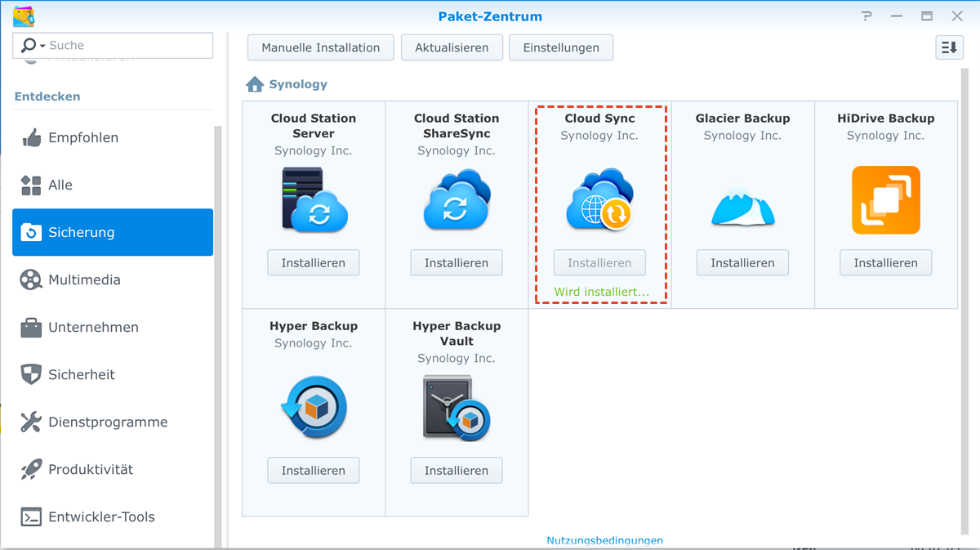Click the Multimedia film reel icon

31,279
